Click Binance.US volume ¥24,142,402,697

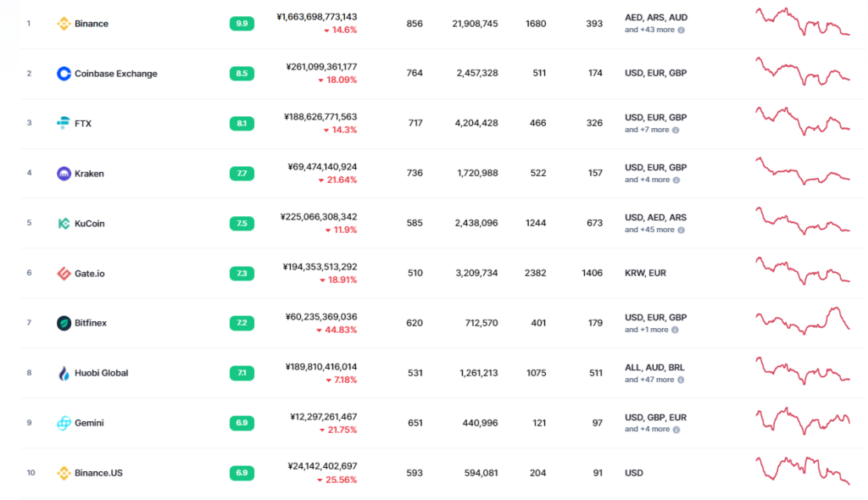[x=322, y=466]
